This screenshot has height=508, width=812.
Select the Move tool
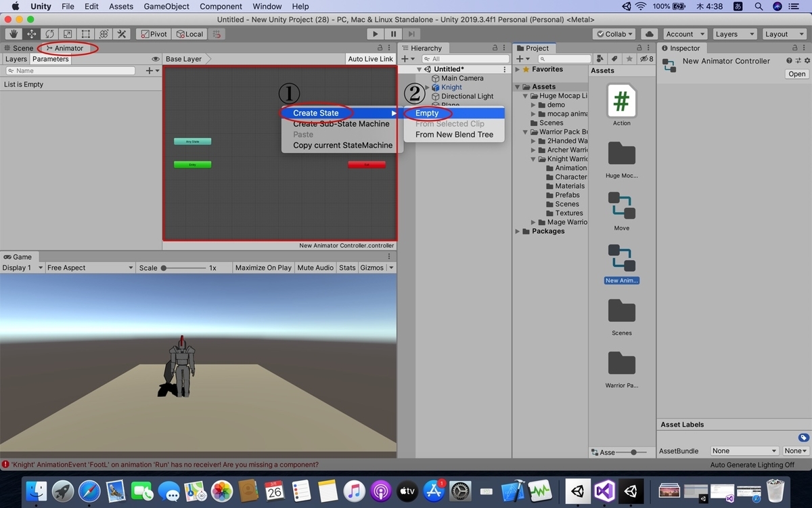[31, 34]
